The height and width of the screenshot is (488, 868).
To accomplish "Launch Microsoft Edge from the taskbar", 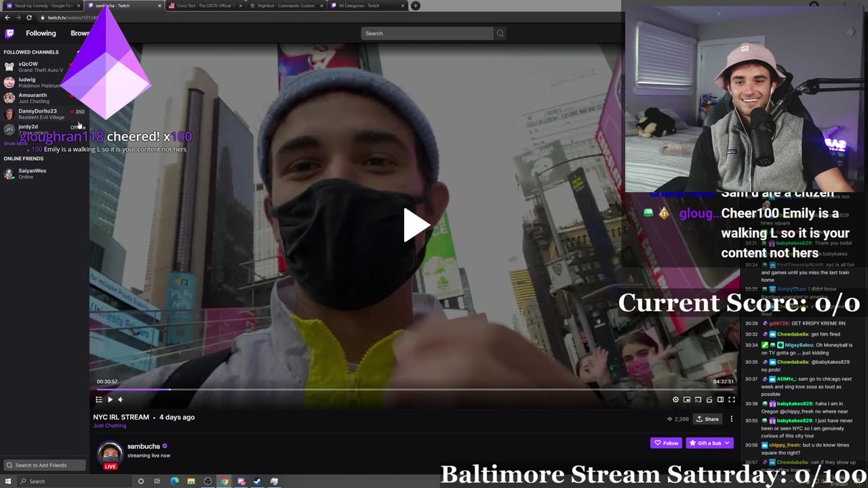I will [x=174, y=481].
